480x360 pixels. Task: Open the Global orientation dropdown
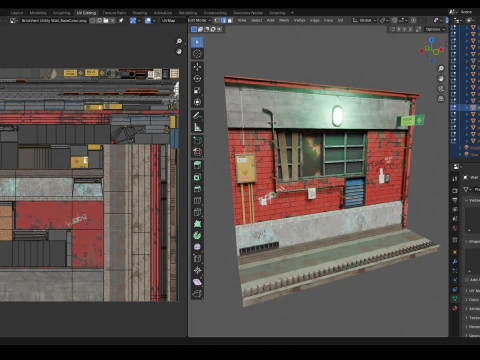pos(365,20)
